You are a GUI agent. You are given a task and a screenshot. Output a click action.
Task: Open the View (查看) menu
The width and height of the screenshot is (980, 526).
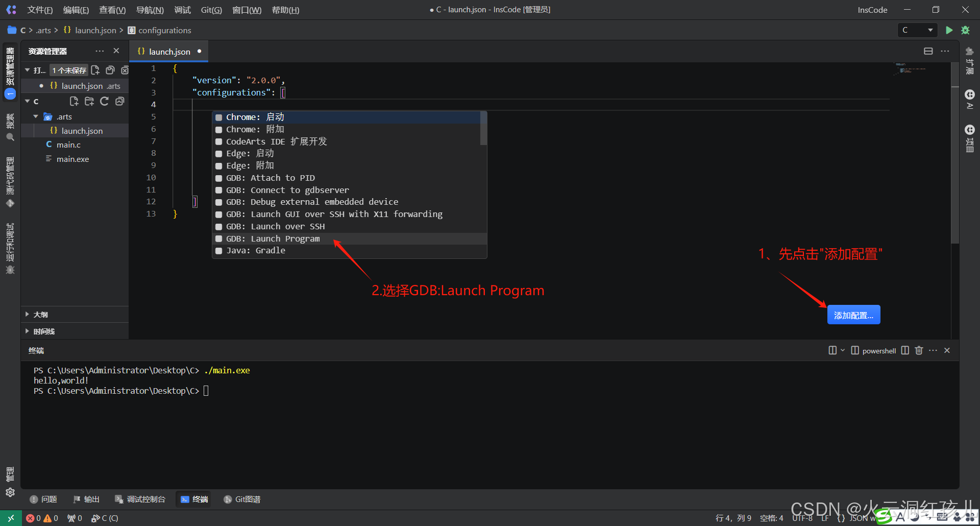[x=112, y=10]
